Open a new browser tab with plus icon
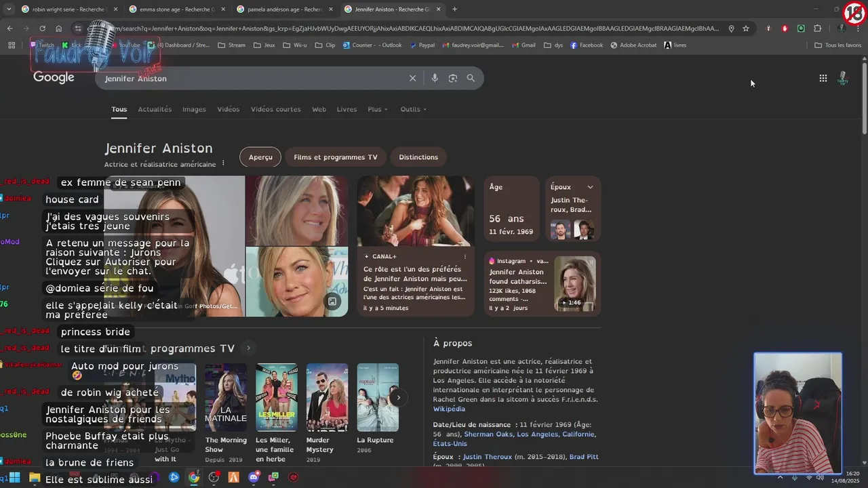 point(454,9)
